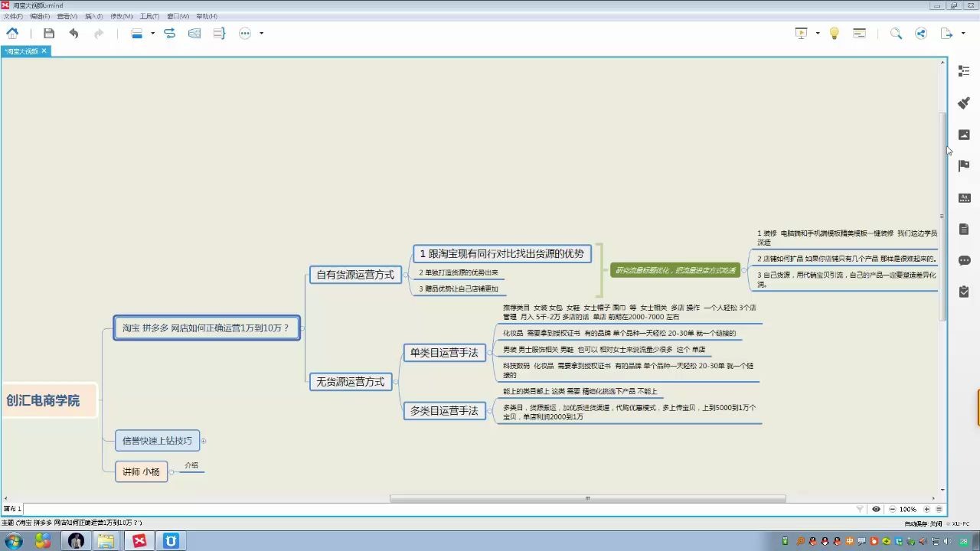Viewport: 980px width, 551px height.
Task: Click the share icon
Action: [920, 33]
